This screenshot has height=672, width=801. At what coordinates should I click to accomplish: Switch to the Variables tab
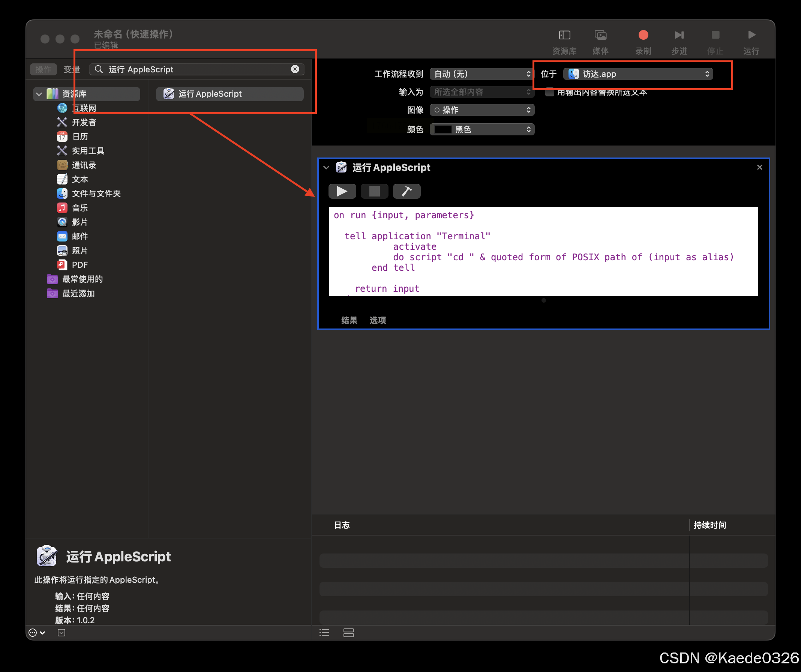pos(71,69)
